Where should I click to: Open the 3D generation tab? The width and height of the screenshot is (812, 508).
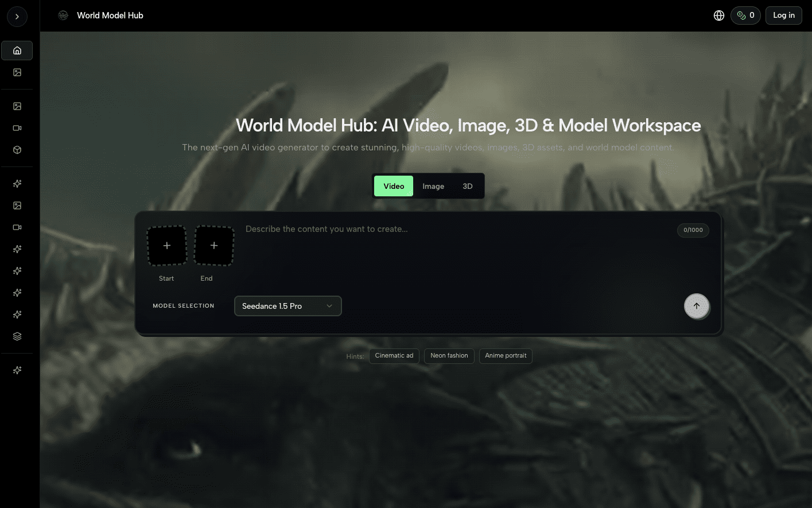(467, 186)
